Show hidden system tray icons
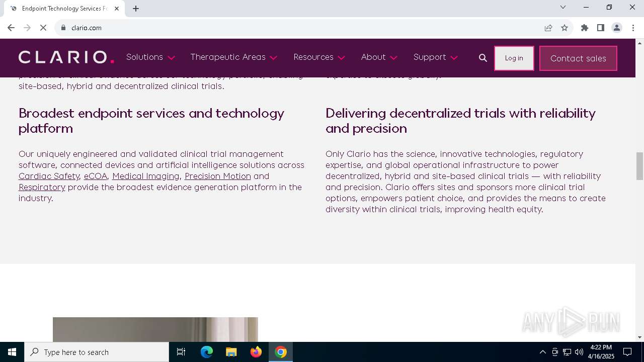Viewport: 644px width, 362px height. 542,352
